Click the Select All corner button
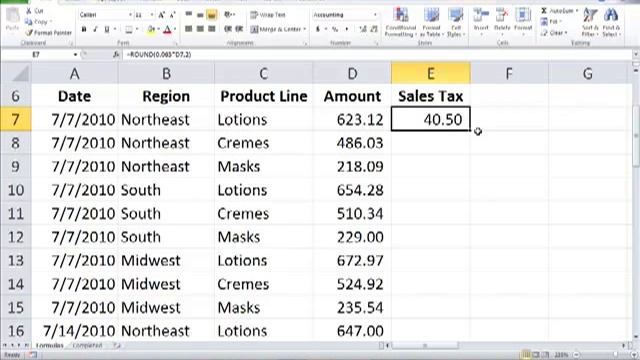Image resolution: width=640 pixels, height=360 pixels. click(x=16, y=73)
